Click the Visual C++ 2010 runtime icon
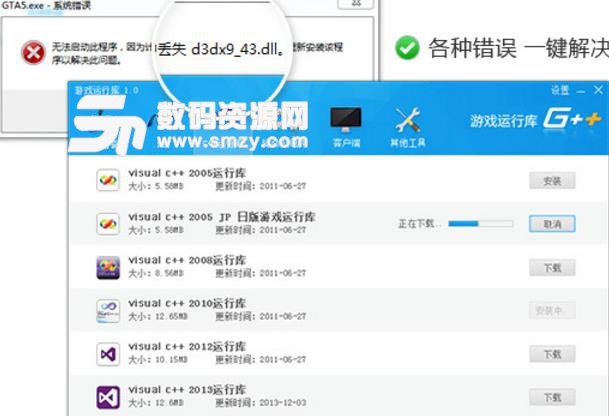The width and height of the screenshot is (609, 416). [108, 311]
